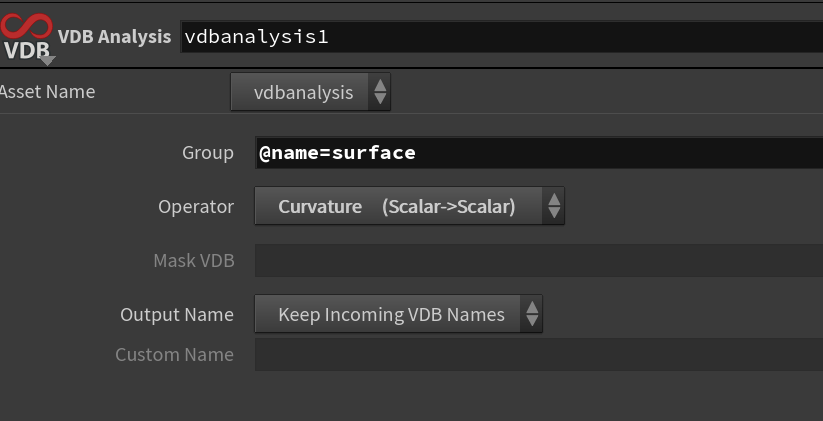This screenshot has height=421, width=823.
Task: Click the Mask VDB parameter label
Action: click(194, 261)
